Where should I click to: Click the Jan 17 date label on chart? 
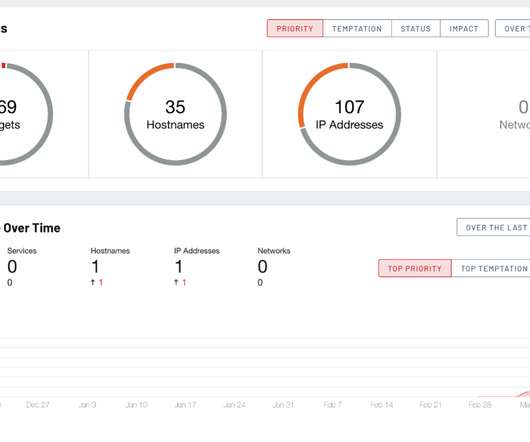point(185,404)
